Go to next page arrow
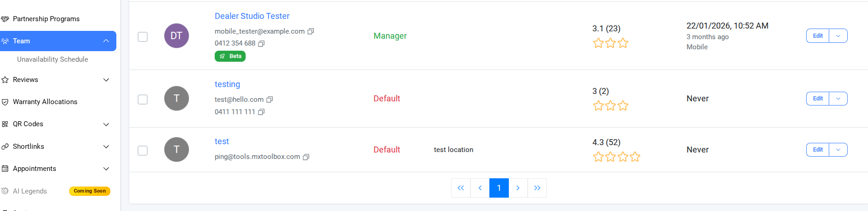868x211 pixels. [x=518, y=188]
